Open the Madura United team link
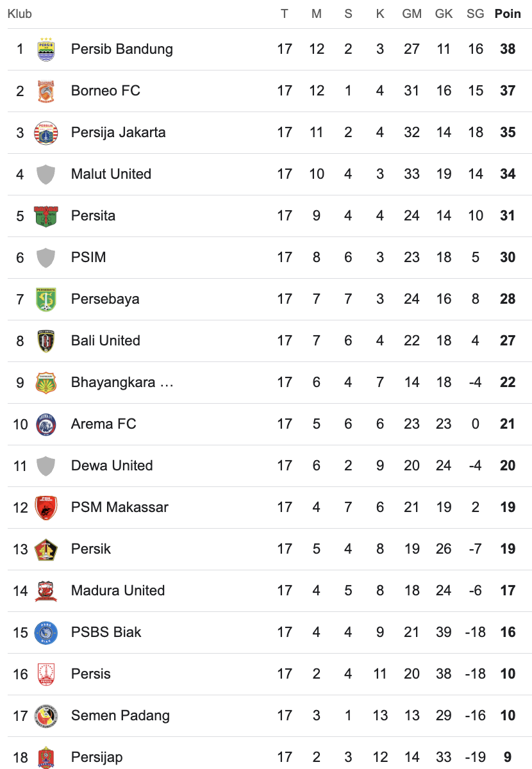 [x=118, y=590]
